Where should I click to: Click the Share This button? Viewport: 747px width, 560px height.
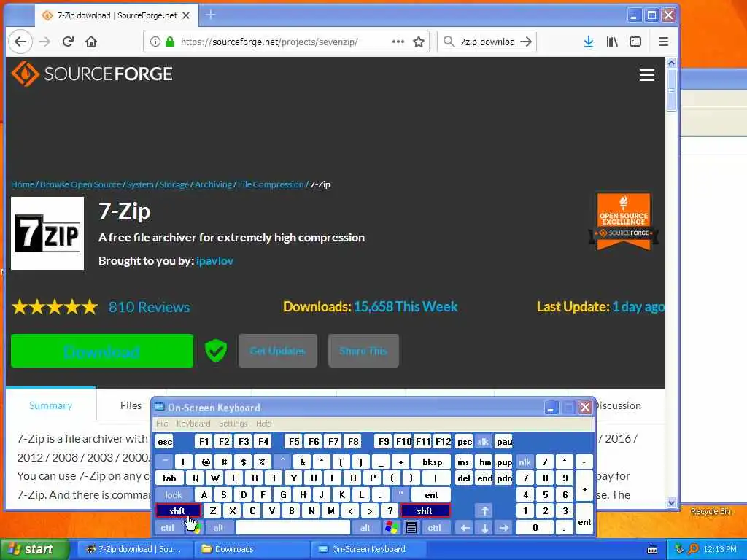(363, 351)
